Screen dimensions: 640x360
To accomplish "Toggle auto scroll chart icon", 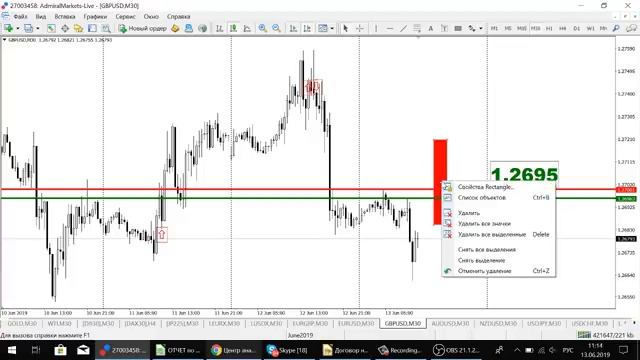I will click(x=293, y=28).
